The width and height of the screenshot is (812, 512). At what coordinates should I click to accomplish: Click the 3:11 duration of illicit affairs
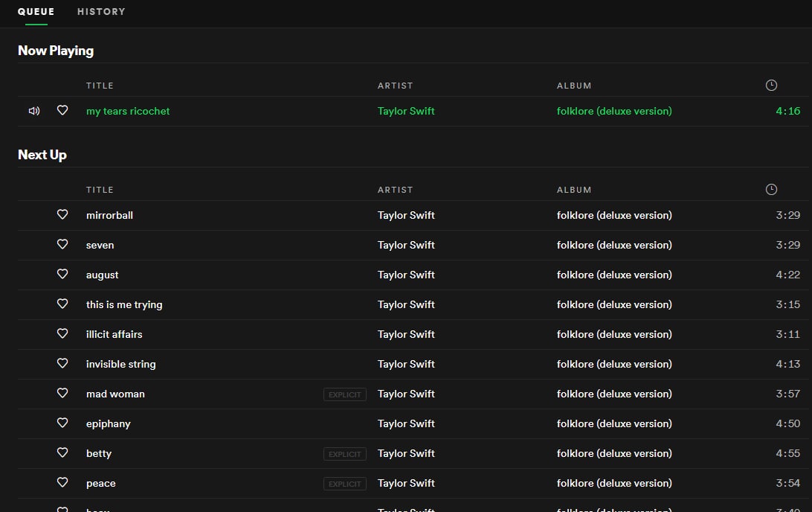(x=787, y=334)
